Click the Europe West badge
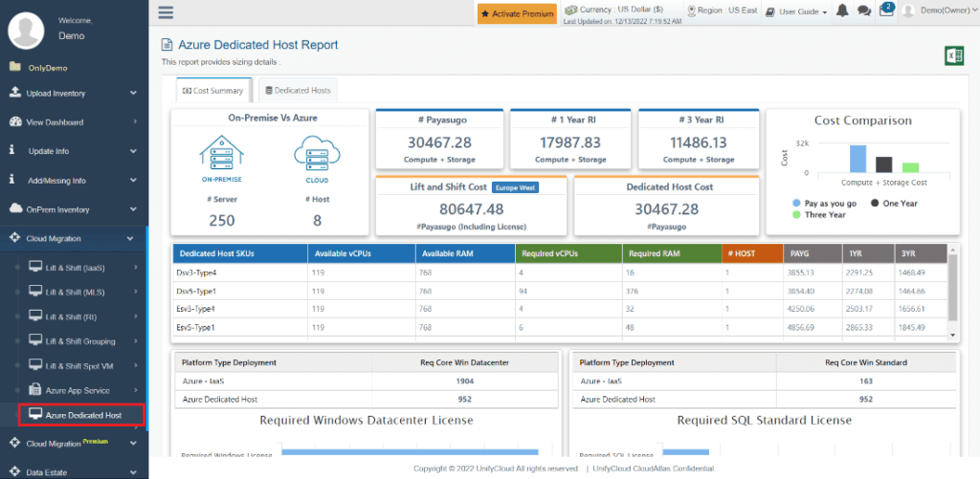 tap(515, 186)
